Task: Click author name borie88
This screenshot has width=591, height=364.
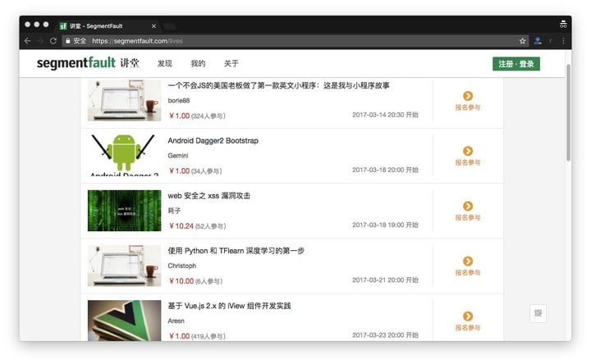Action: 179,101
